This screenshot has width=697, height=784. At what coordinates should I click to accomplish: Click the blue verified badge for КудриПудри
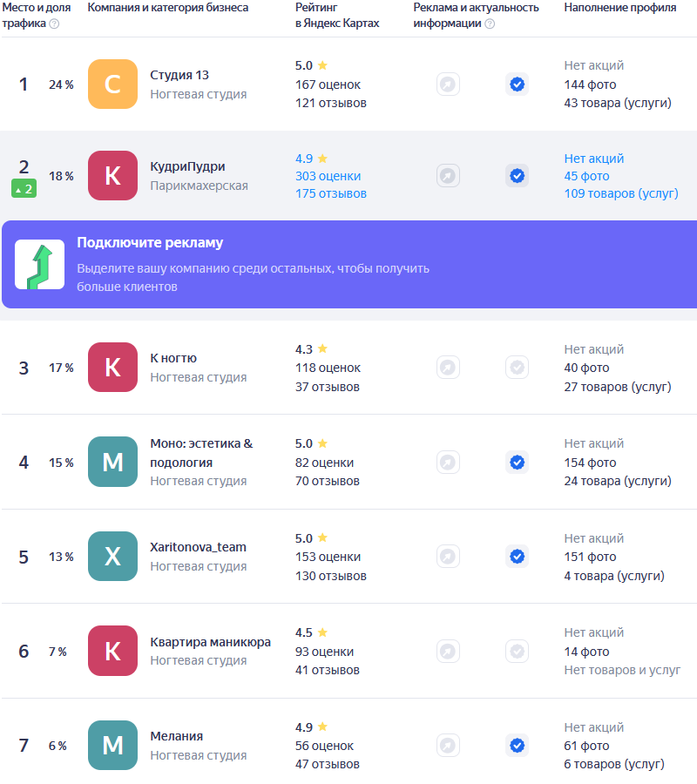(x=517, y=176)
